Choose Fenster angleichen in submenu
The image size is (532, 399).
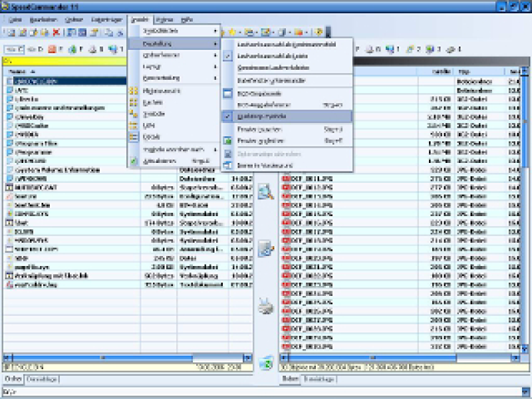click(x=287, y=141)
